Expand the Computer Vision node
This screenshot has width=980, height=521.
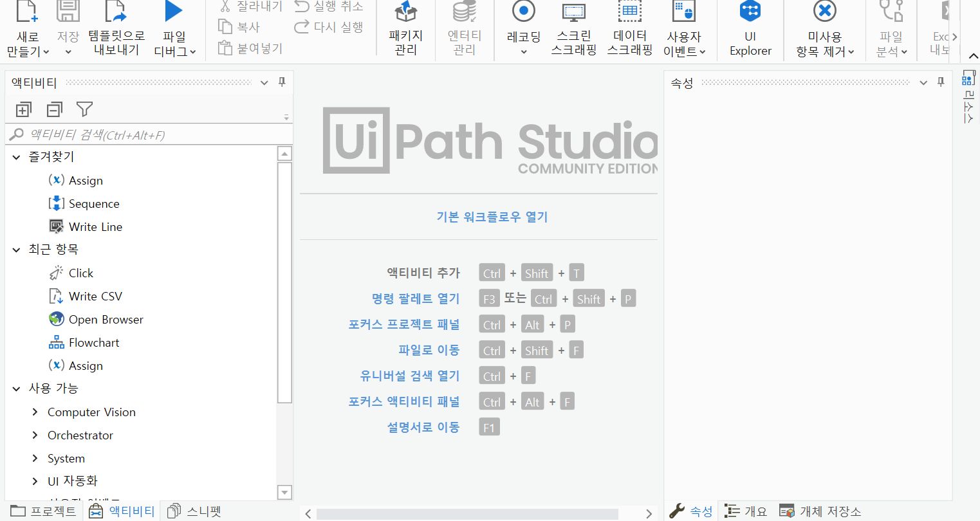(x=35, y=412)
